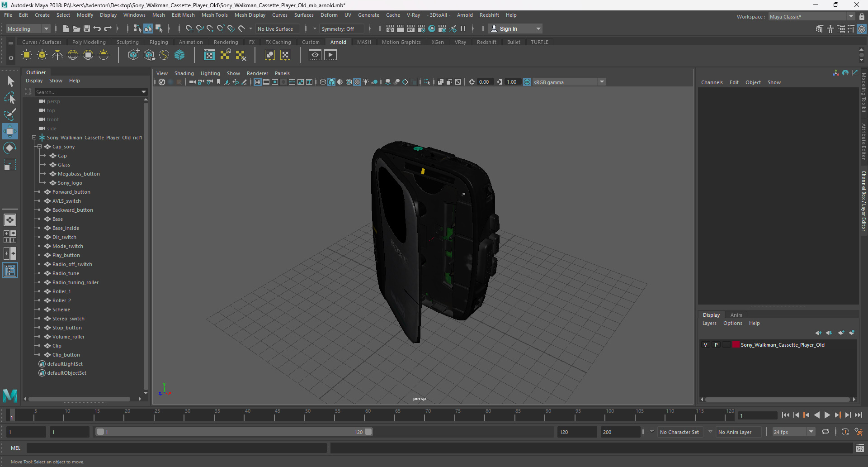The height and width of the screenshot is (467, 868).
Task: Toggle layer visibility V box
Action: [705, 345]
